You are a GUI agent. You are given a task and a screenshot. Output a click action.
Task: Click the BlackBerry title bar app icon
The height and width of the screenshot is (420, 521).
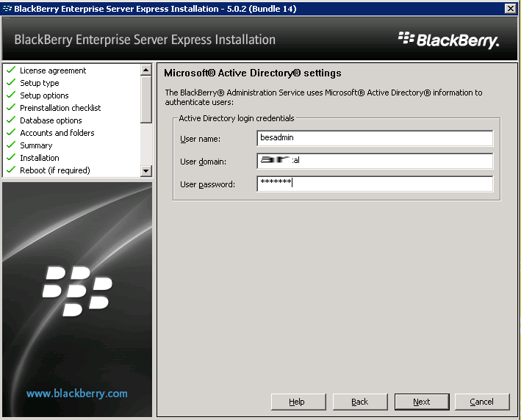pyautogui.click(x=7, y=8)
